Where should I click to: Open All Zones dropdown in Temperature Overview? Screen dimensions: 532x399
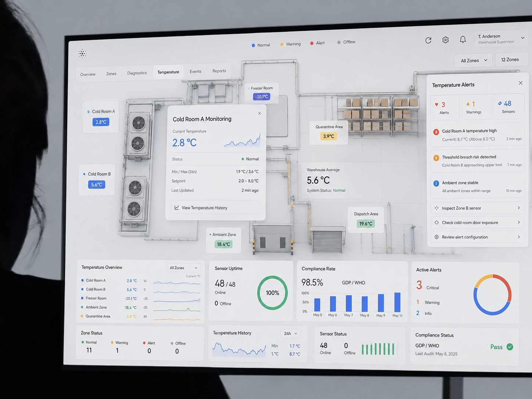pyautogui.click(x=183, y=268)
